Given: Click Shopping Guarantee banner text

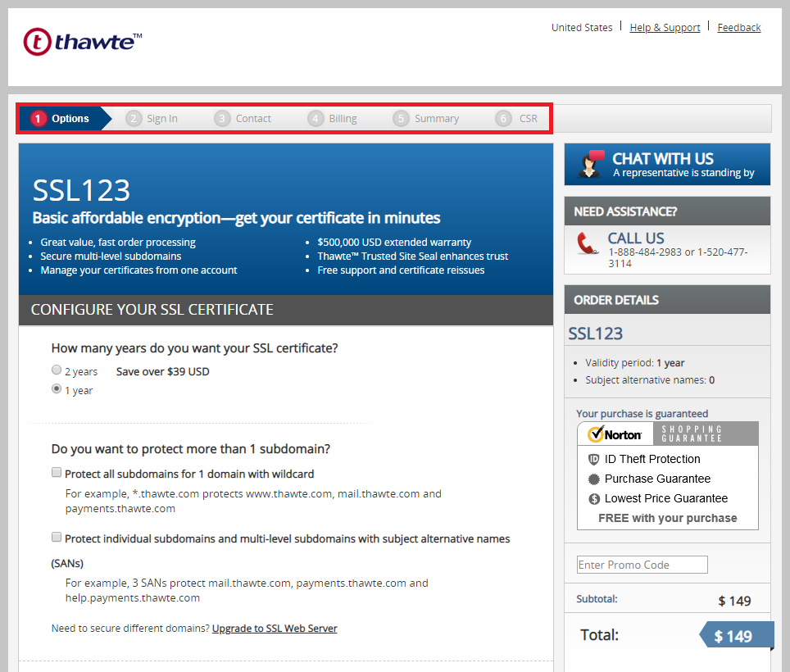Looking at the screenshot, I should pos(692,434).
